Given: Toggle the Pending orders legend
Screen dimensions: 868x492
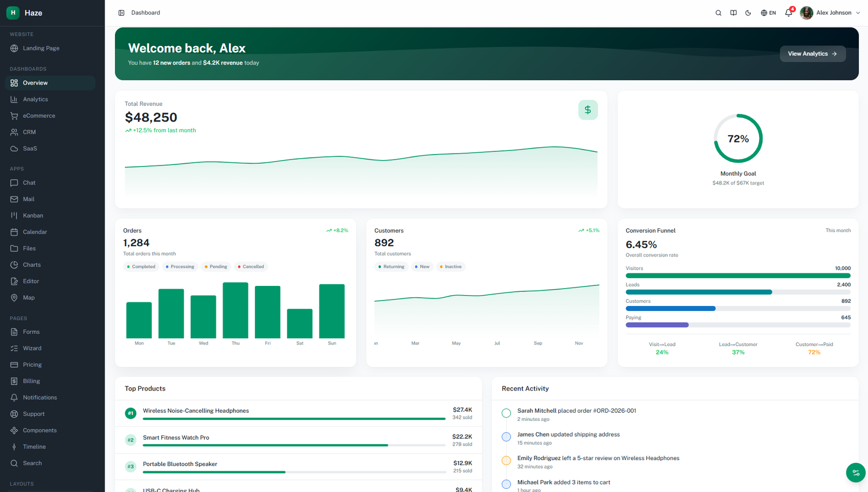Looking at the screenshot, I should pyautogui.click(x=216, y=266).
